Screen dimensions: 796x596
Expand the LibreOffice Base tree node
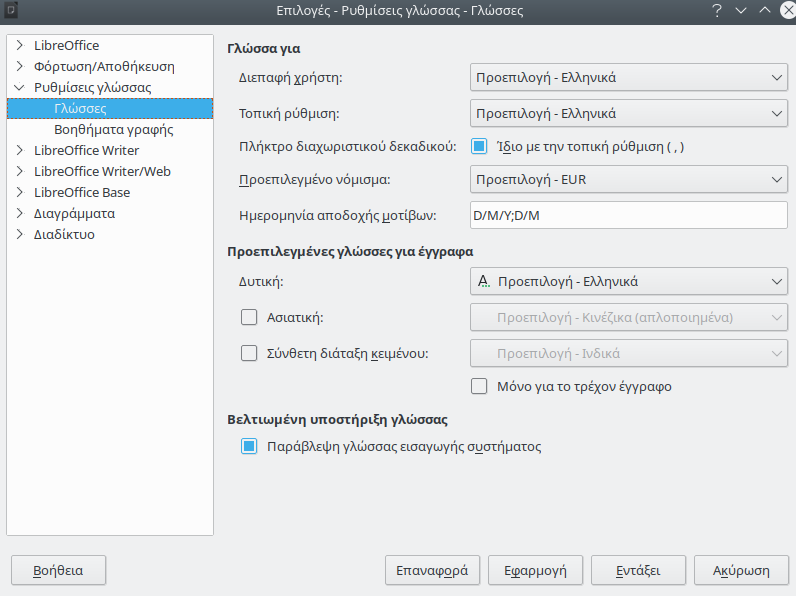[19, 192]
